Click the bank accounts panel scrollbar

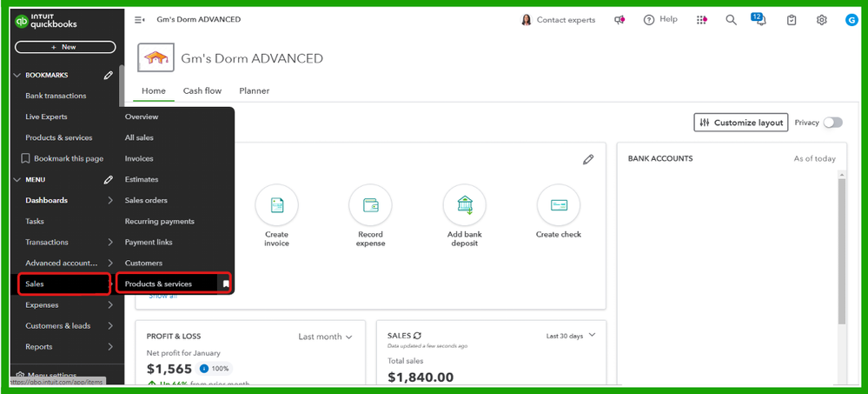(842, 251)
